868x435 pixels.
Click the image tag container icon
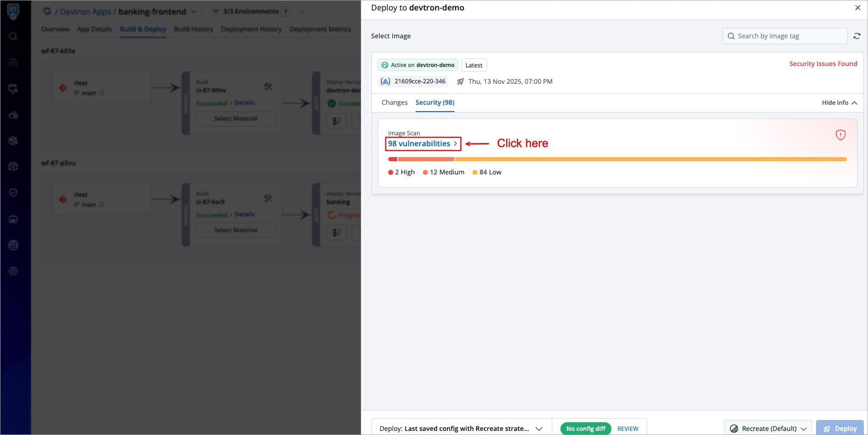click(x=385, y=82)
